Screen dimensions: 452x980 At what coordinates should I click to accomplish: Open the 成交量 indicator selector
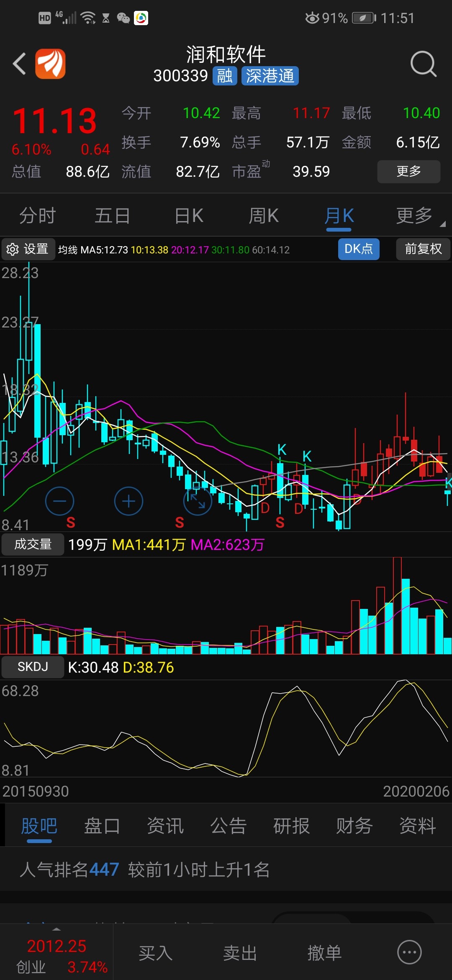(33, 544)
